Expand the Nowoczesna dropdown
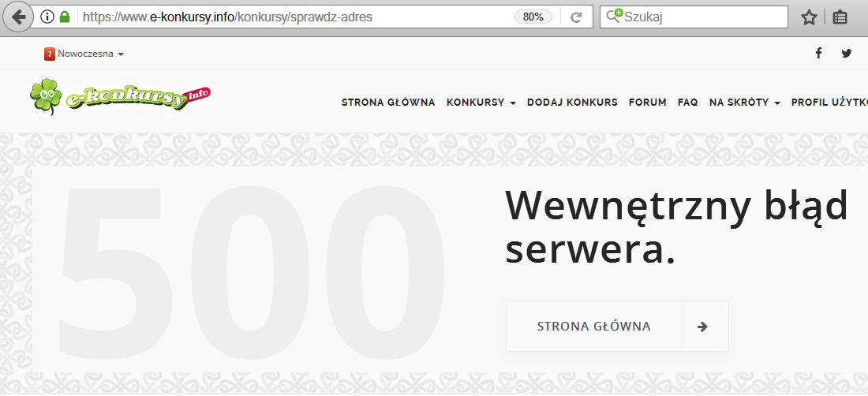This screenshot has height=396, width=868. pos(84,54)
